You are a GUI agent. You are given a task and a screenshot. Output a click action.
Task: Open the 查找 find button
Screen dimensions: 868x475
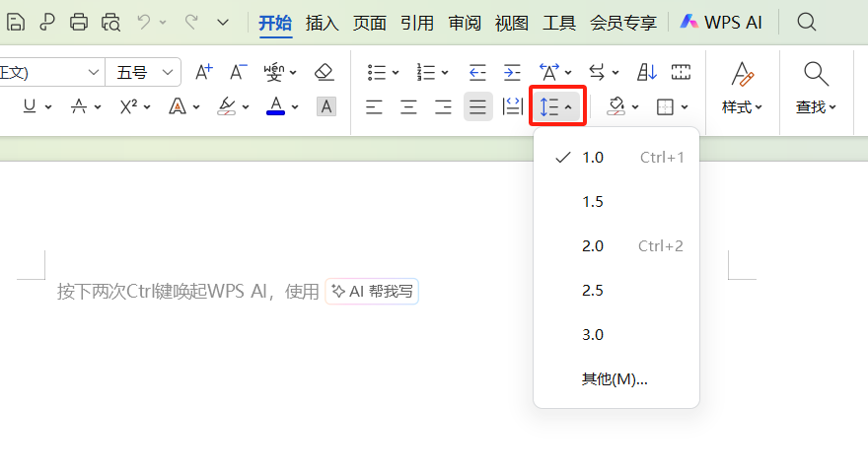pyautogui.click(x=816, y=89)
